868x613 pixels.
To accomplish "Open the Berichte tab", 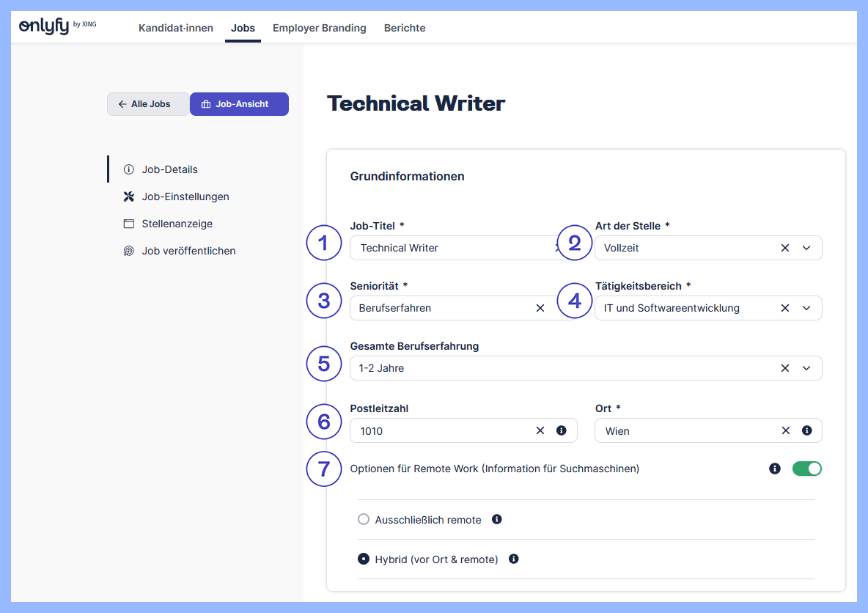I will [x=405, y=28].
